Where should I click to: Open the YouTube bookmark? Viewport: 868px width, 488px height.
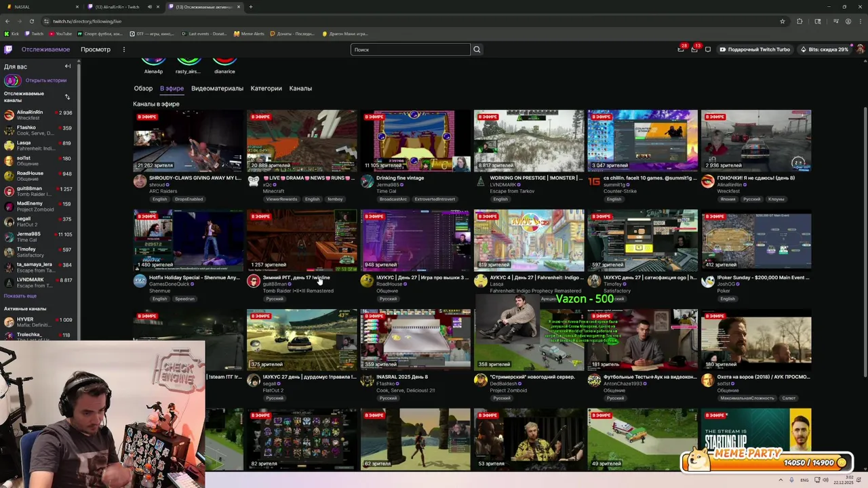pos(60,33)
